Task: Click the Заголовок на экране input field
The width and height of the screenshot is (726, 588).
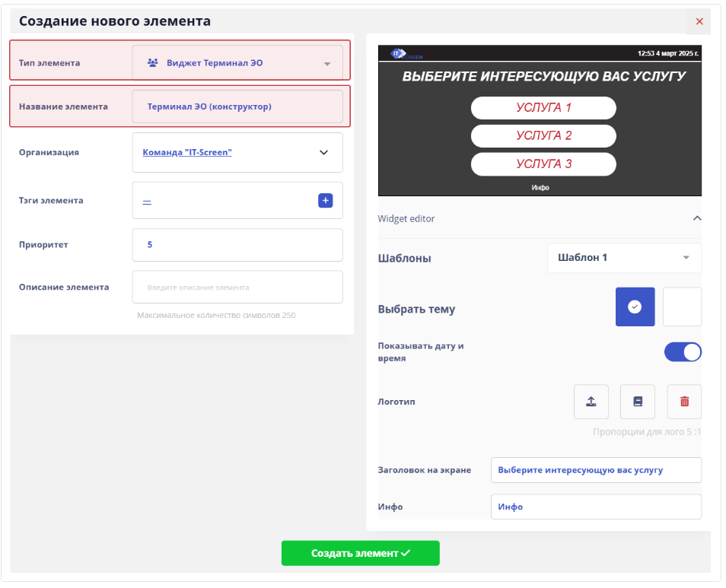Action: coord(596,470)
